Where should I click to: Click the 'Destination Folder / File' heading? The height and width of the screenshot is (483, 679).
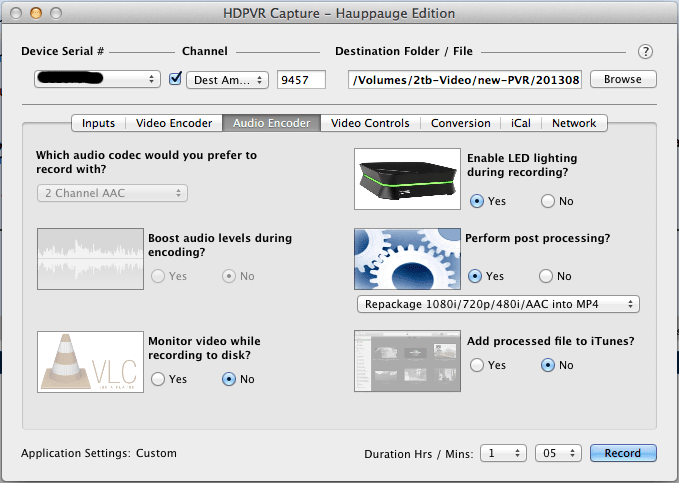click(x=404, y=51)
